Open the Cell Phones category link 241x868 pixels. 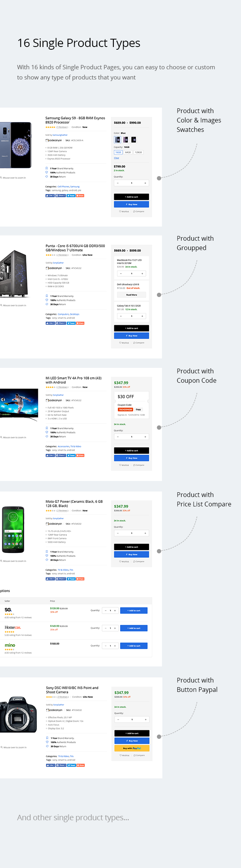point(63,187)
